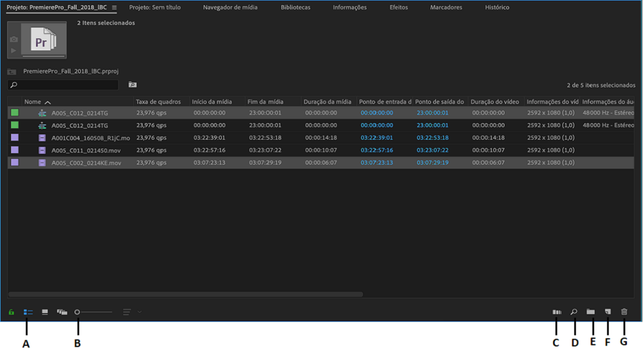Click blue out point 03:07:29:19
644x357 pixels.
[432, 163]
